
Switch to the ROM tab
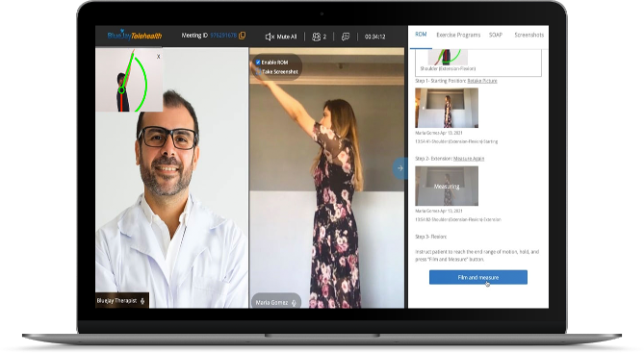(421, 35)
